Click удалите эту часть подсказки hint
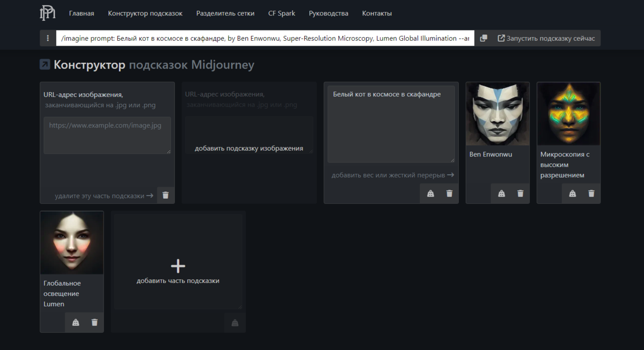 coord(104,196)
